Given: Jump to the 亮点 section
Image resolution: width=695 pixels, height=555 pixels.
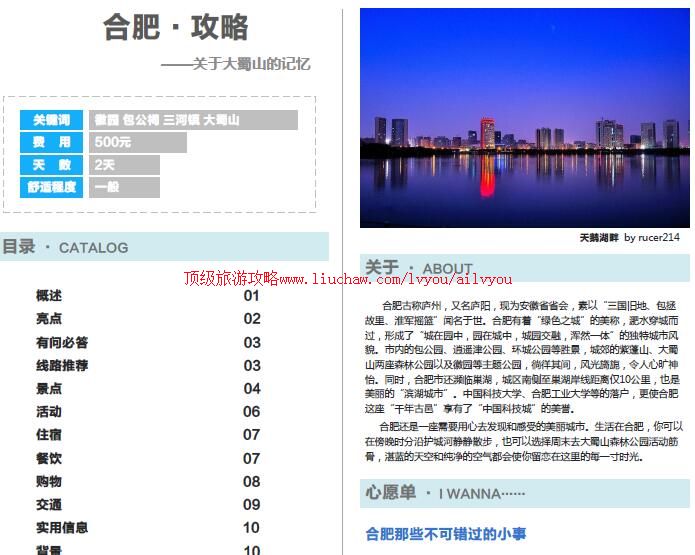Looking at the screenshot, I should coord(49,319).
